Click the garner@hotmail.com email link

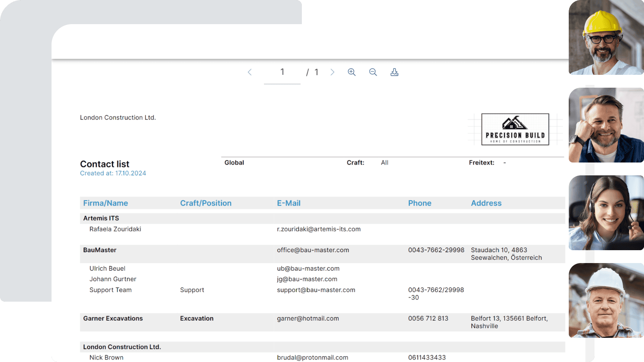[308, 318]
